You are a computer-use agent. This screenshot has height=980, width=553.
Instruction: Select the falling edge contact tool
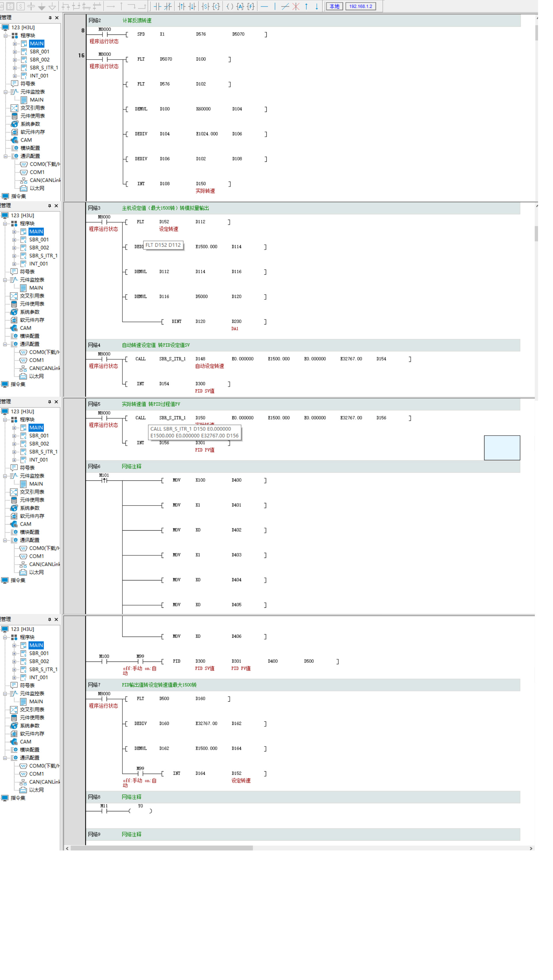192,6
